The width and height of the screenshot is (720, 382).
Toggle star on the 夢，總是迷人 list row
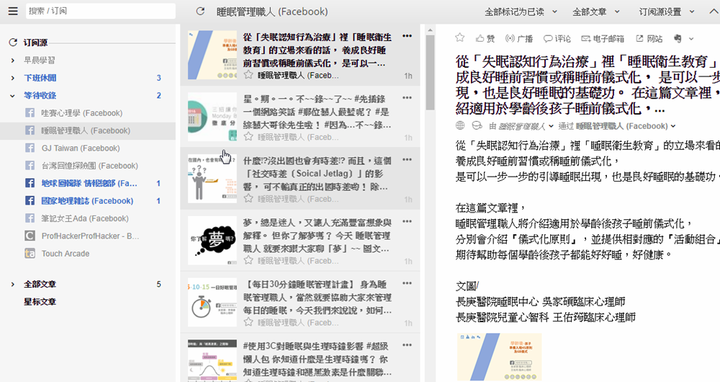click(x=248, y=260)
